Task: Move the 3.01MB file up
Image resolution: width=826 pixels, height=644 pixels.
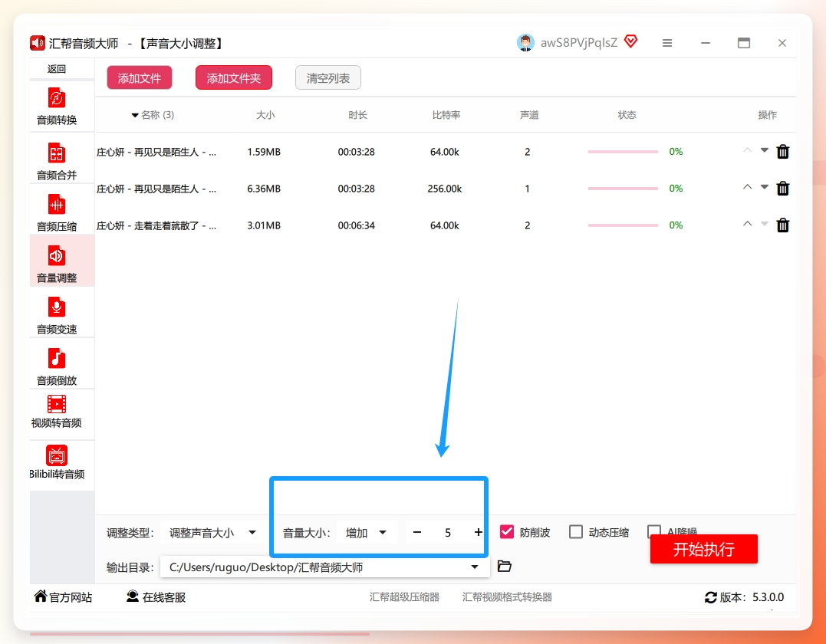Action: 747,224
